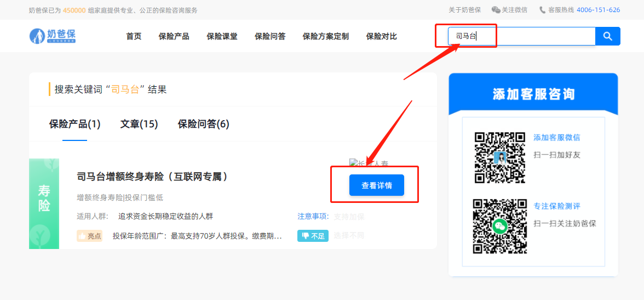The image size is (644, 300).
Task: Click the 添加客服微信 QR code
Action: click(x=500, y=157)
